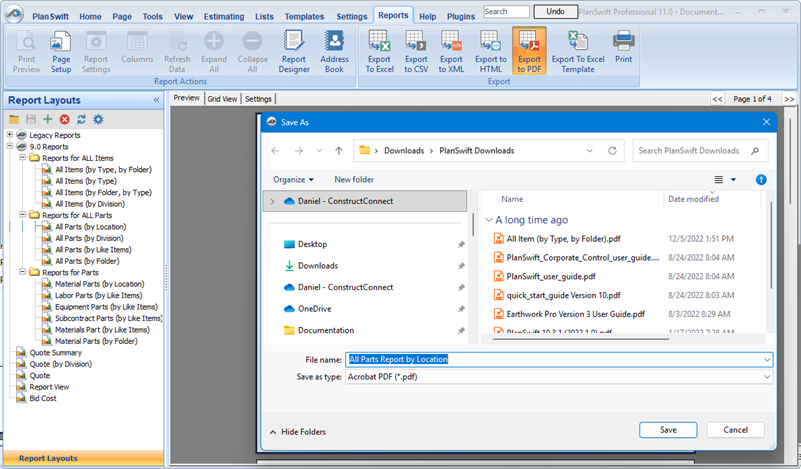Select the All Parts (by Location) report
The image size is (801, 469).
pos(90,226)
